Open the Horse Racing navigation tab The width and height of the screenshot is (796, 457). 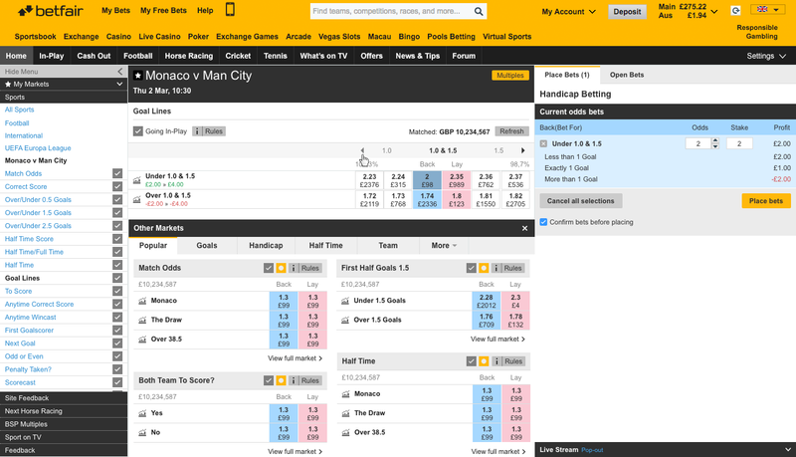[x=189, y=56]
